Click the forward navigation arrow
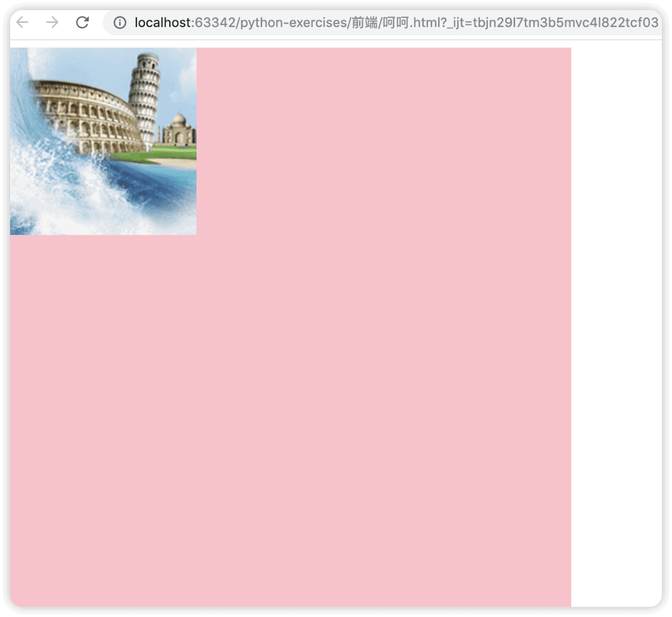This screenshot has width=672, height=617. tap(52, 23)
